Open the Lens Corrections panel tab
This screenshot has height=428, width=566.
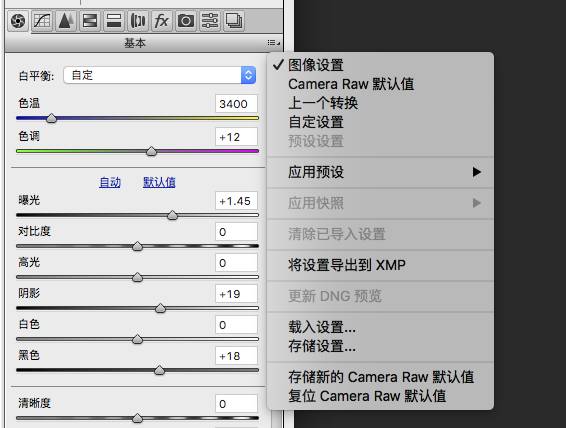138,21
